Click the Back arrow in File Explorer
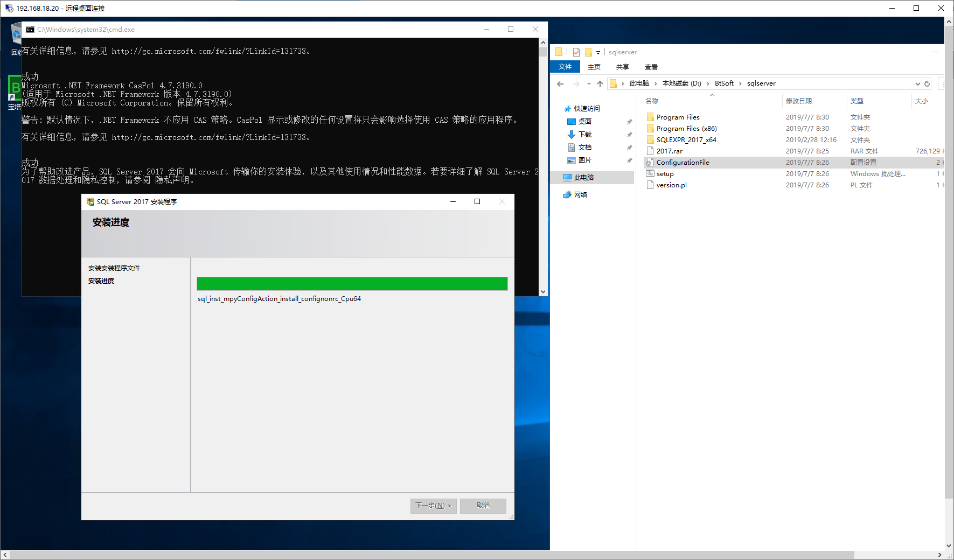 [560, 84]
